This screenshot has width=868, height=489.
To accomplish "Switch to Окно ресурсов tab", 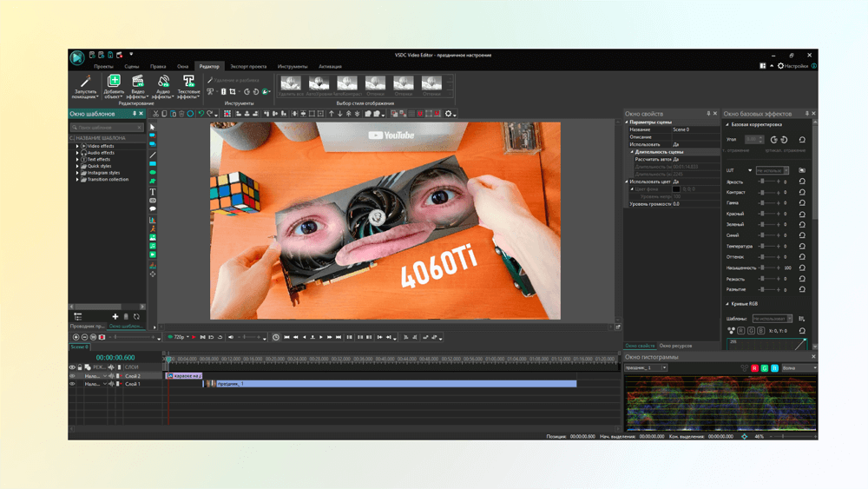I will click(x=675, y=346).
